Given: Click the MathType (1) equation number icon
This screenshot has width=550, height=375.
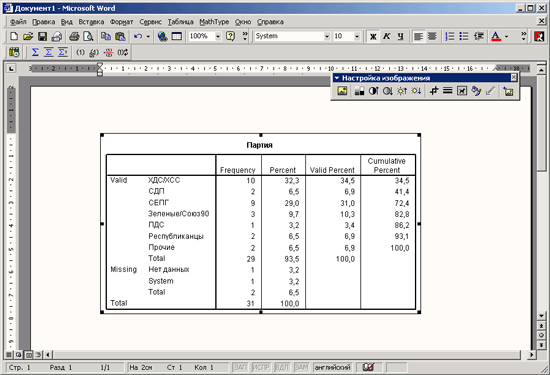Looking at the screenshot, I should pos(80,52).
